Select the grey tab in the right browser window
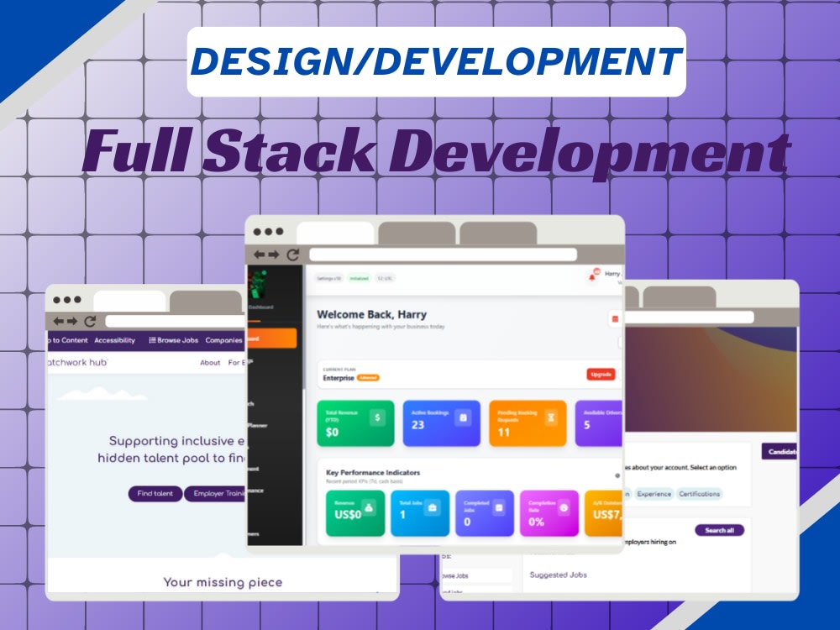The height and width of the screenshot is (630, 840). coord(680,297)
